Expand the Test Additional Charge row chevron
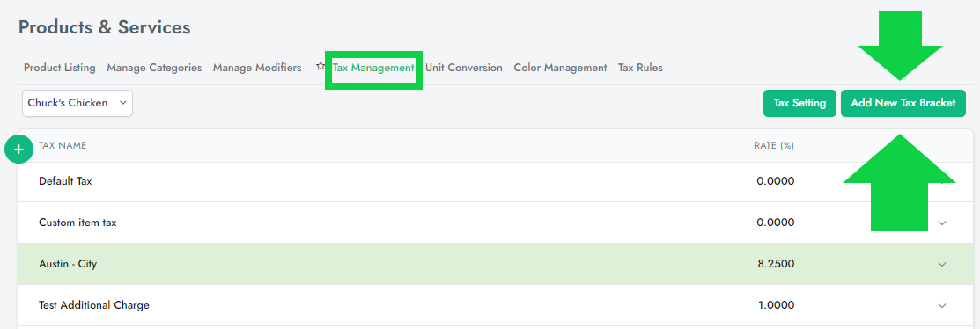 point(942,305)
